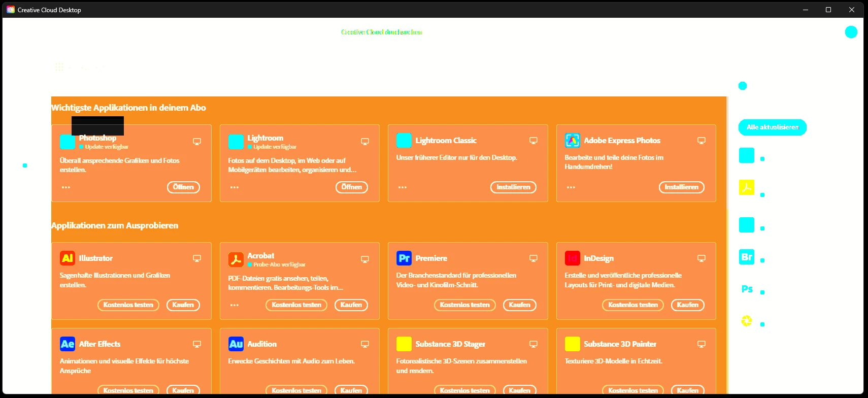Click the desktop monitor icon on Lightroom Classic card
The height and width of the screenshot is (398, 868).
(x=533, y=141)
